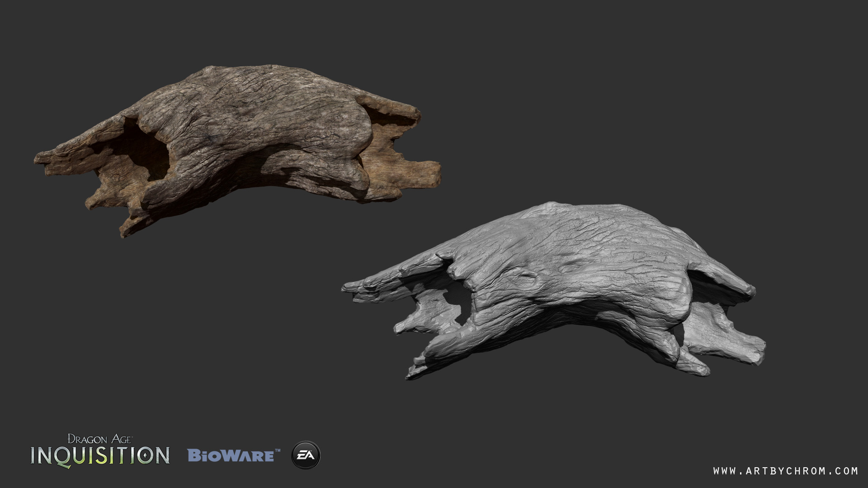Viewport: 868px width, 488px height.
Task: Click the BioWare logo
Action: tap(234, 455)
